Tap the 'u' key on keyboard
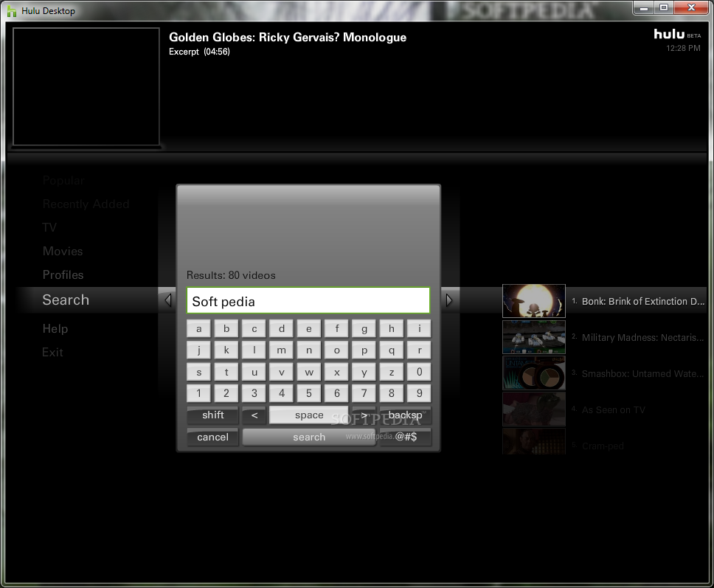Viewport: 714px width, 588px height. 254,372
